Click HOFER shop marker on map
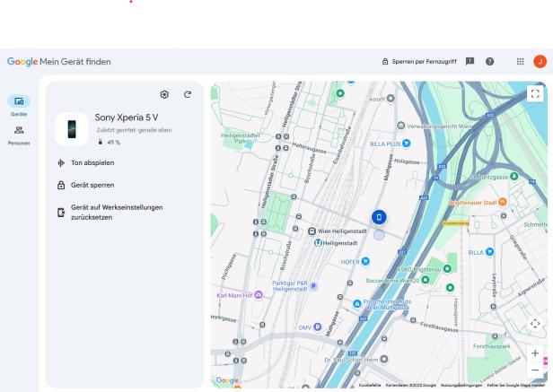The image size is (553, 392). pyautogui.click(x=365, y=261)
